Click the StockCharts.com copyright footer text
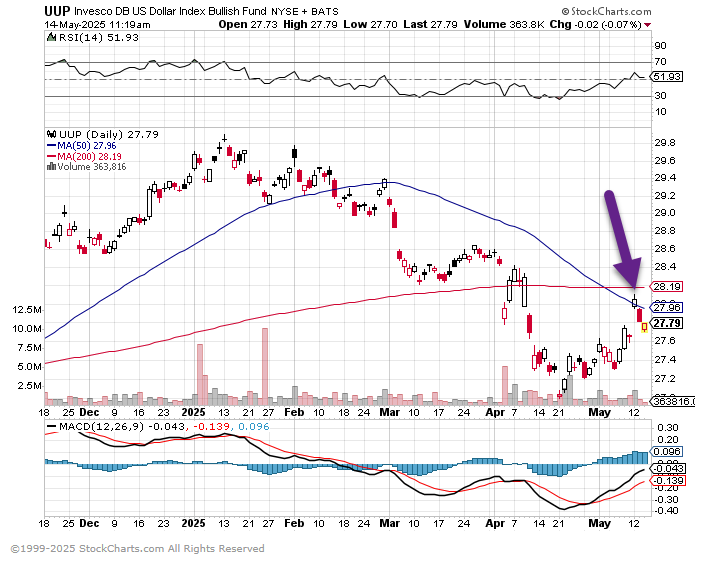713x580 pixels. pos(137,549)
